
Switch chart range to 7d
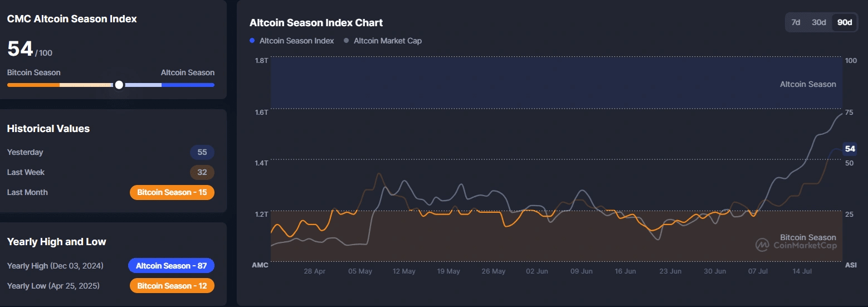click(796, 22)
